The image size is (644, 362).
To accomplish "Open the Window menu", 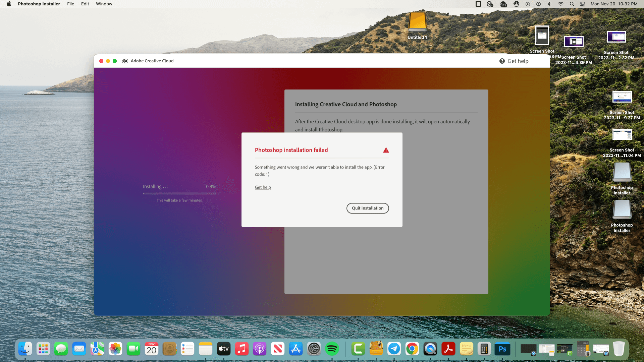I will pos(104,4).
